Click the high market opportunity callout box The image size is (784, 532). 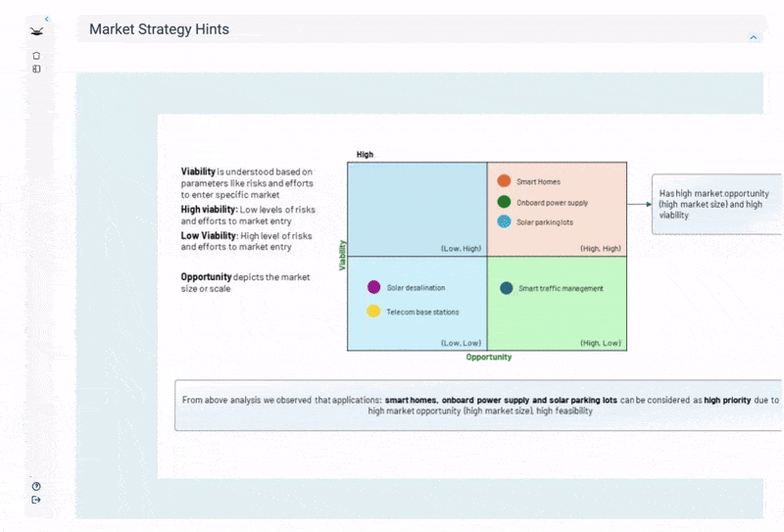point(717,204)
